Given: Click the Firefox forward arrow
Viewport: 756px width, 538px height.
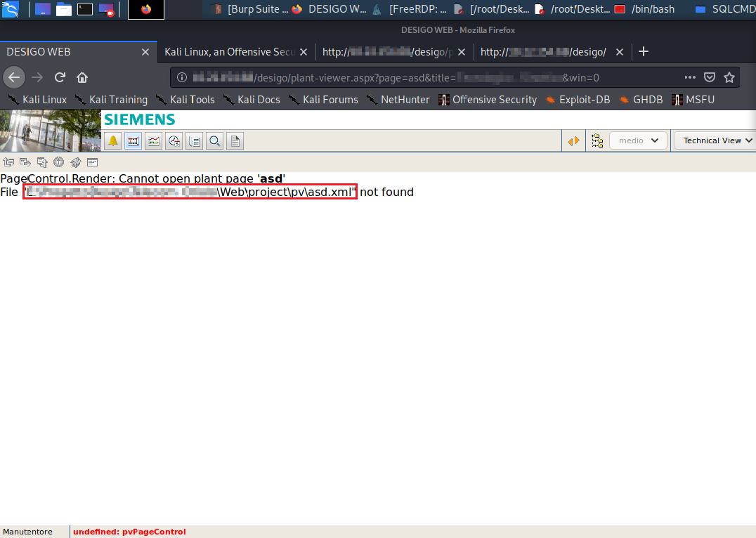Looking at the screenshot, I should [x=37, y=77].
